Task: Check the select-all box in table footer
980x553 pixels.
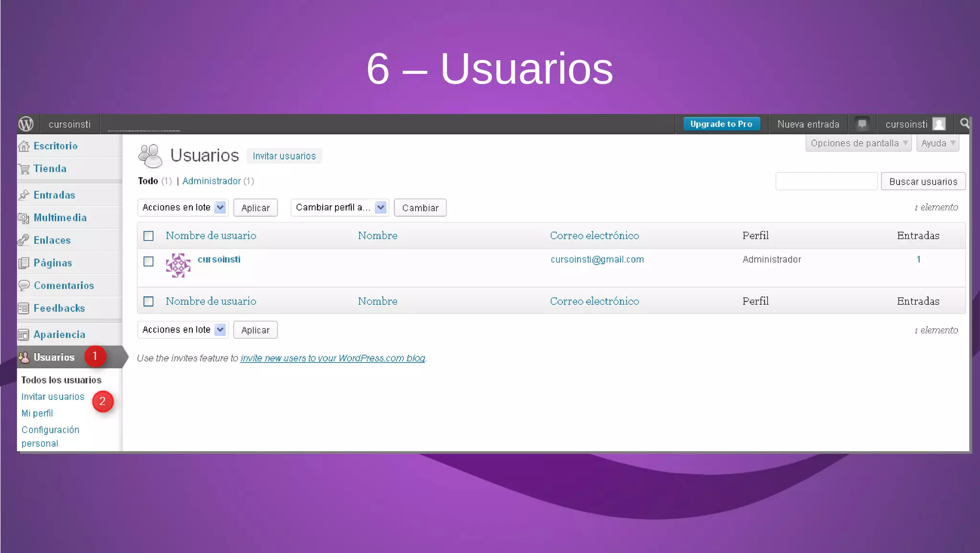Action: point(148,301)
